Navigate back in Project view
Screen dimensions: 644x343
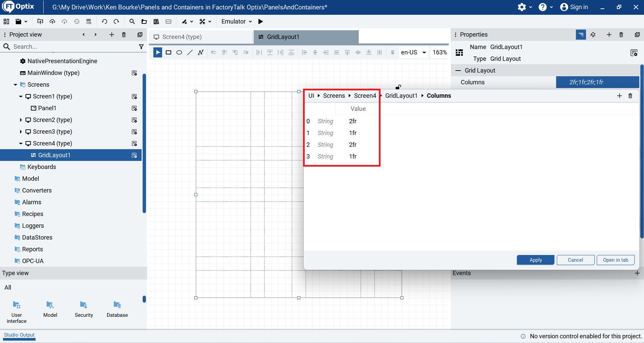(x=84, y=35)
